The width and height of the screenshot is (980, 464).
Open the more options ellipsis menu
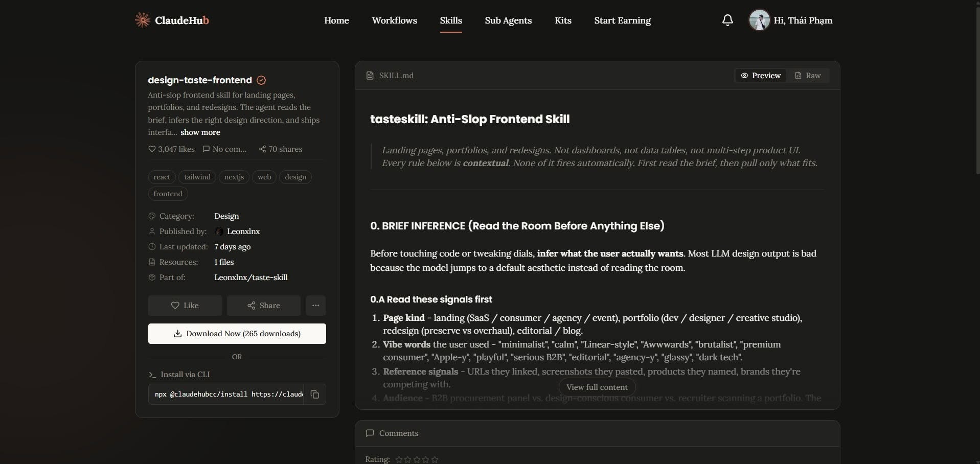(316, 306)
